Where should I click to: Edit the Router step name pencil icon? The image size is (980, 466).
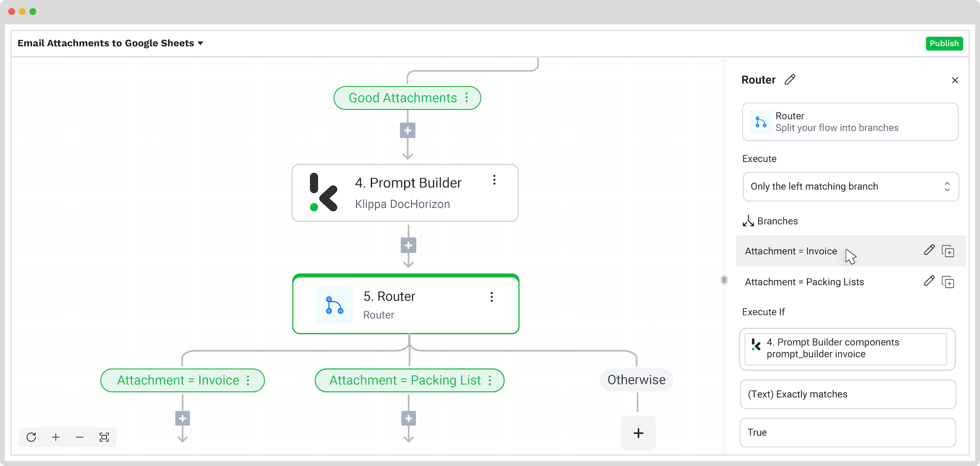click(790, 79)
